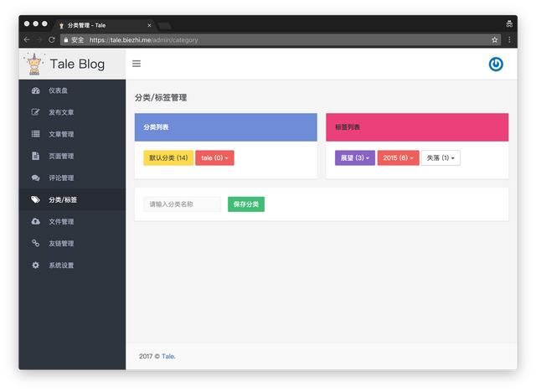Open the 文件管理 cloud upload icon
This screenshot has width=536, height=392.
tap(35, 221)
